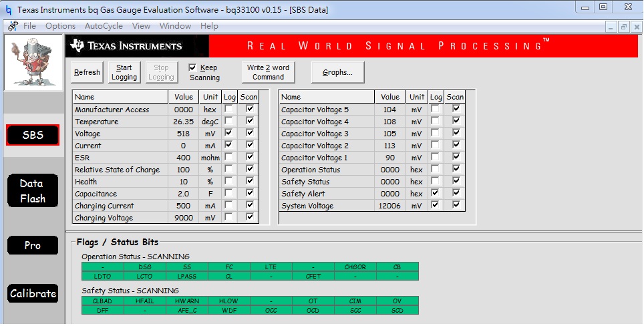Click the document icon left of File menu
Screen dimensions: 644x326
(x=13, y=26)
